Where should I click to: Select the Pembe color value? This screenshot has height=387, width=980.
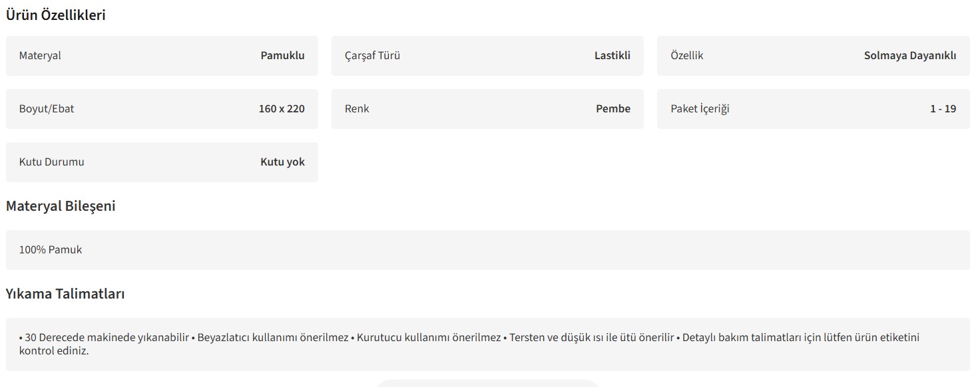point(612,109)
